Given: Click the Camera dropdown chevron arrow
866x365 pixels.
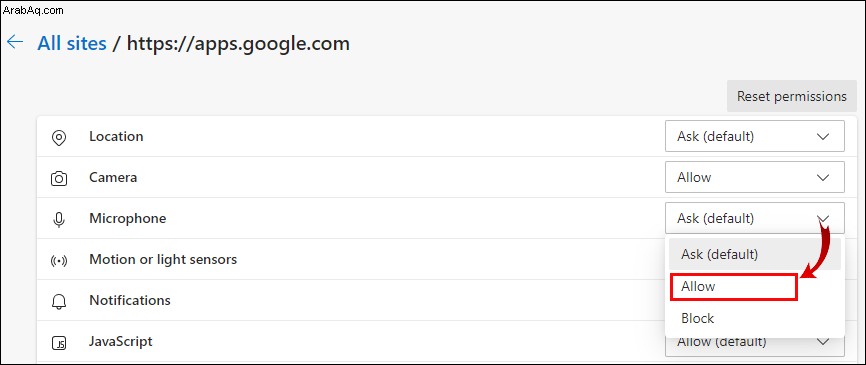Looking at the screenshot, I should point(823,177).
